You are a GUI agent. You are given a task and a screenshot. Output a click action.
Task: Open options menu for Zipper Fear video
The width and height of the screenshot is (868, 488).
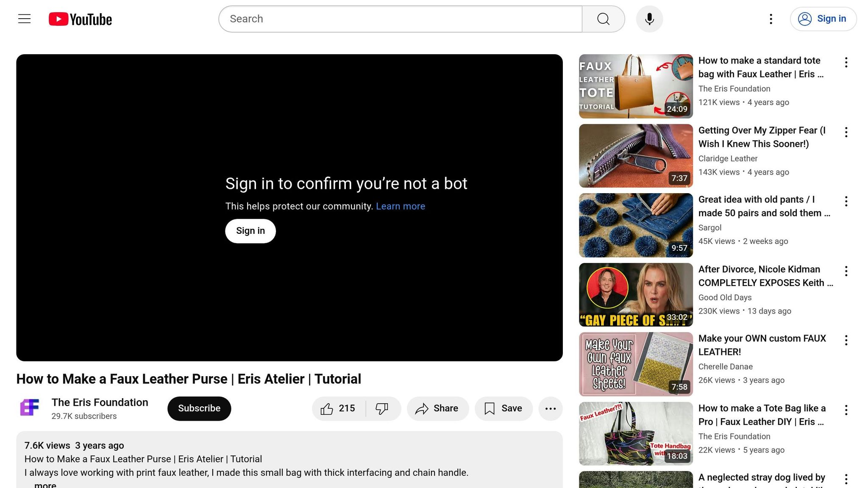pyautogui.click(x=846, y=132)
